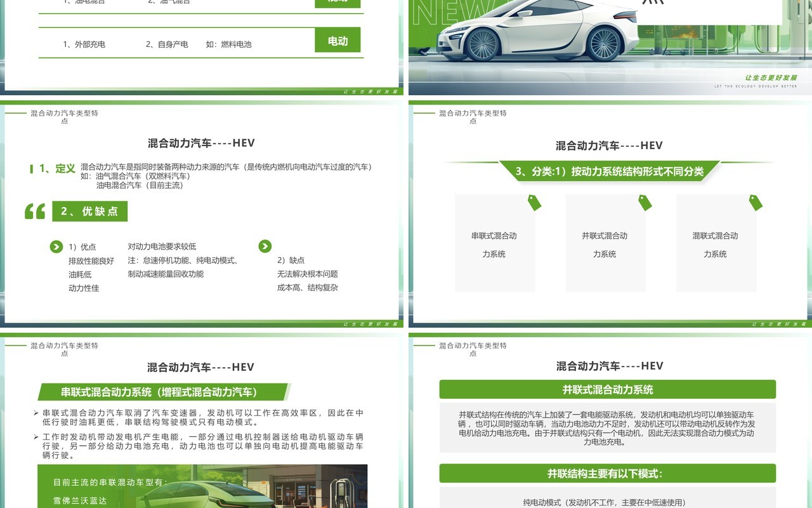Click the text 如：燃料电池
This screenshot has height=508, width=812.
pos(228,44)
